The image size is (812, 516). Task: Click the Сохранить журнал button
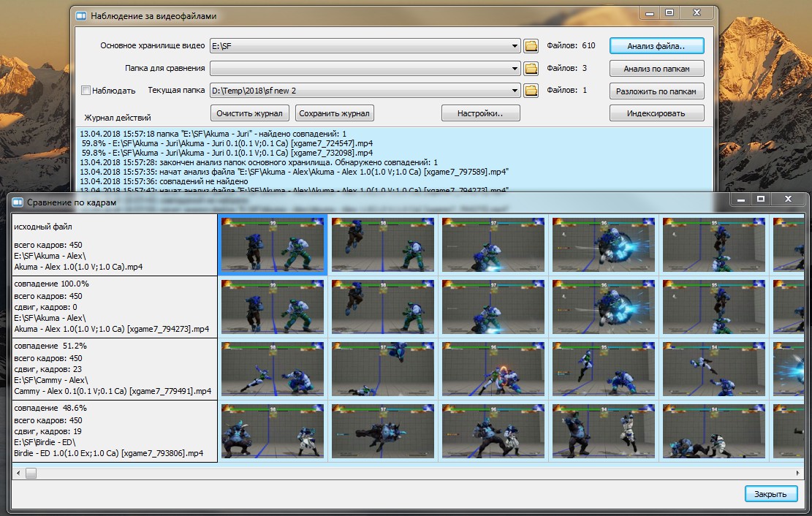pos(334,113)
